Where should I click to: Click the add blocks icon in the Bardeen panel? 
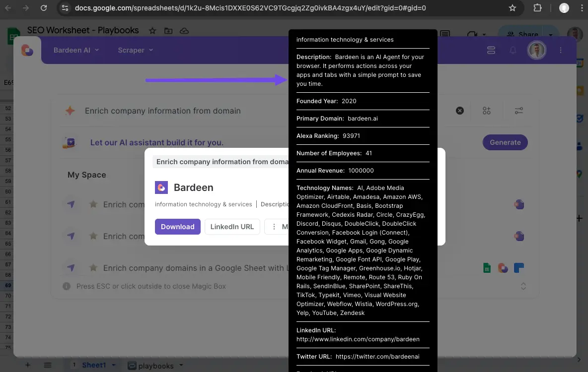pyautogui.click(x=487, y=111)
